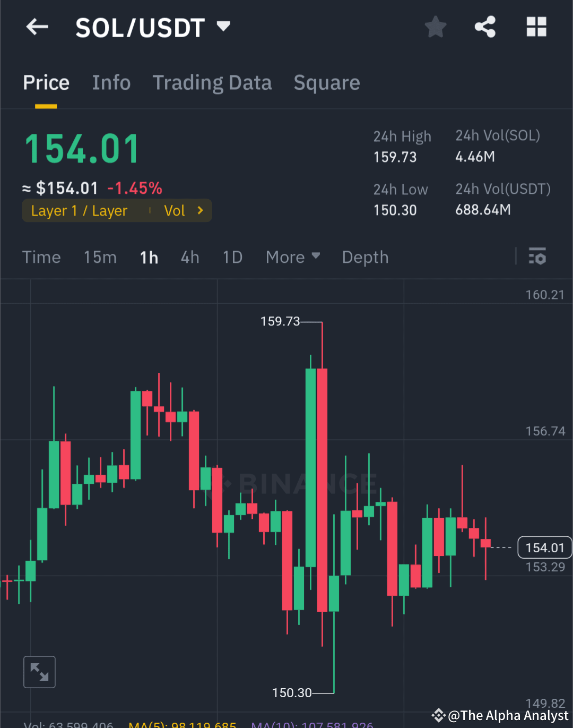Open the SOL/USDT pair selector dropdown

click(x=222, y=25)
